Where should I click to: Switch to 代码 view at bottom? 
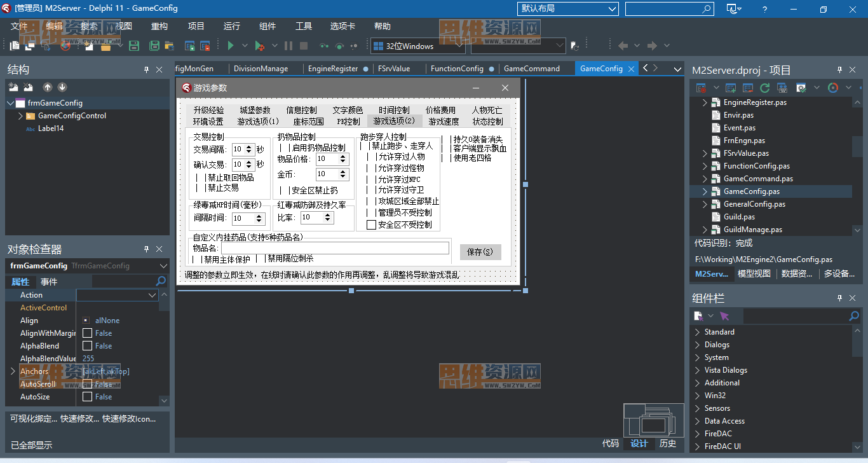[x=611, y=443]
